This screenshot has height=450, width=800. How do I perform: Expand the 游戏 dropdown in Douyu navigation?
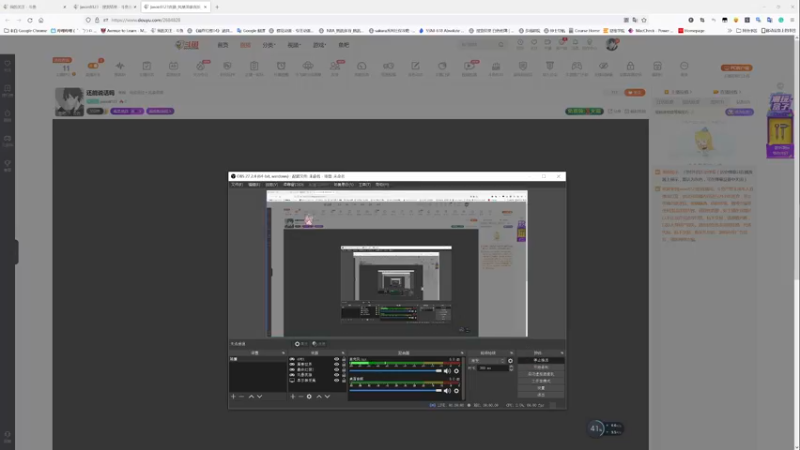pos(319,45)
